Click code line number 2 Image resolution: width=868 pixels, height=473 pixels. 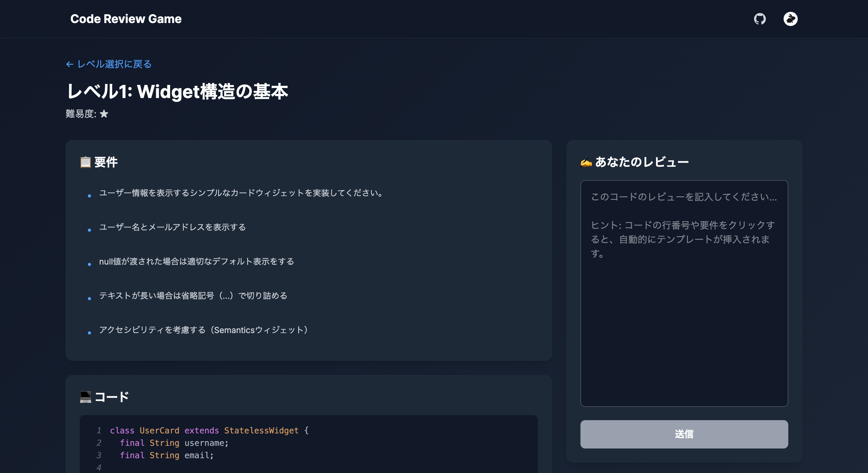coord(99,443)
